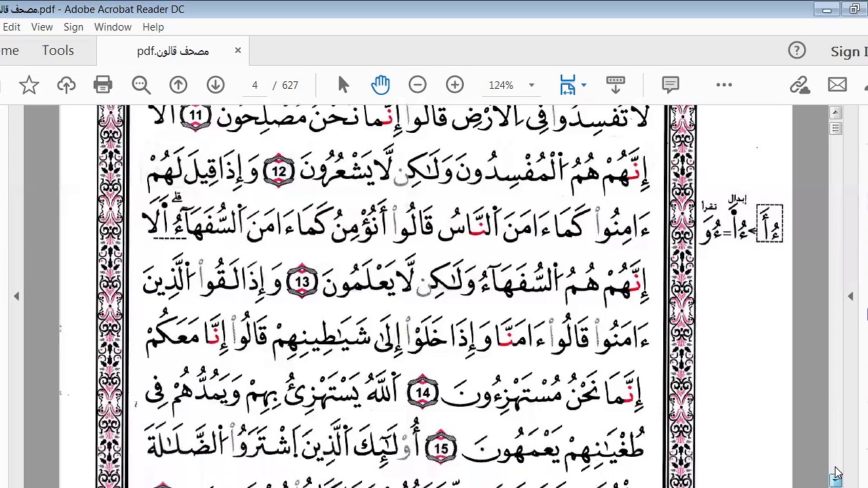868x488 pixels.
Task: Open the find text magnifier tool
Action: click(x=141, y=85)
